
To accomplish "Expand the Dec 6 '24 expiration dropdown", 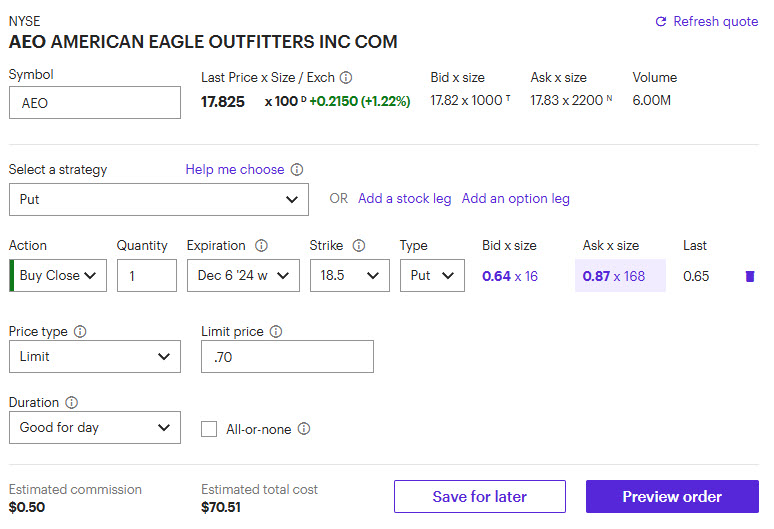I will (243, 276).
